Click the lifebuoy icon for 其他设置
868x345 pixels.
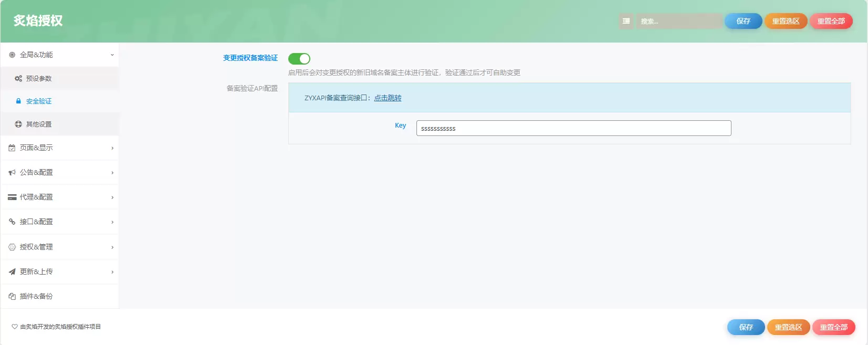pos(18,124)
